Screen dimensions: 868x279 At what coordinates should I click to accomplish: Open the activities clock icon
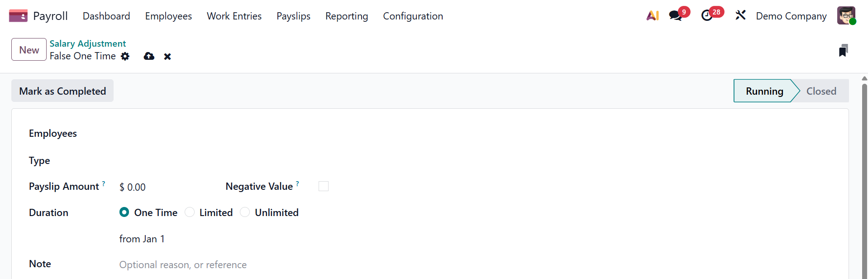[707, 16]
